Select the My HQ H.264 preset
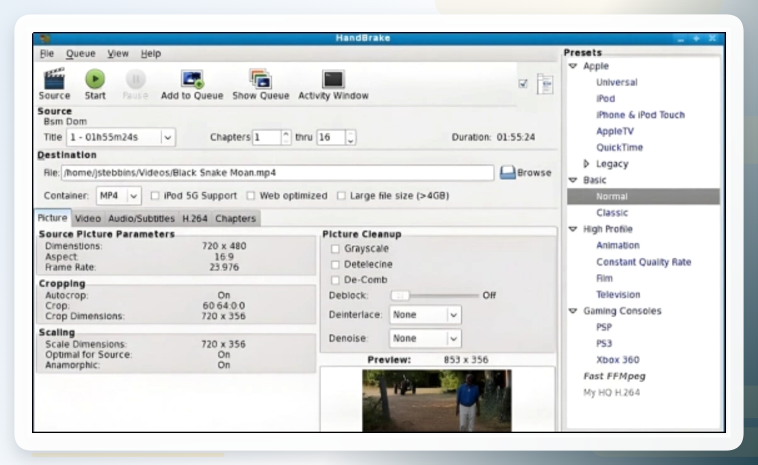This screenshot has width=758, height=465. pos(611,392)
